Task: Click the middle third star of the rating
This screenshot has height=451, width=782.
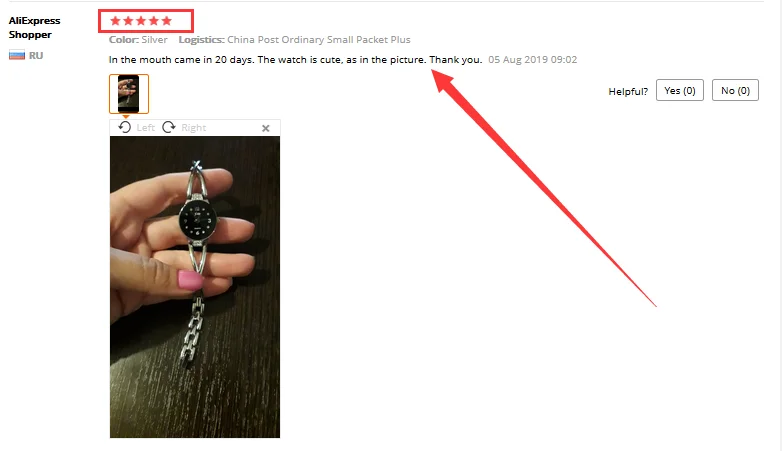Action: [141, 21]
